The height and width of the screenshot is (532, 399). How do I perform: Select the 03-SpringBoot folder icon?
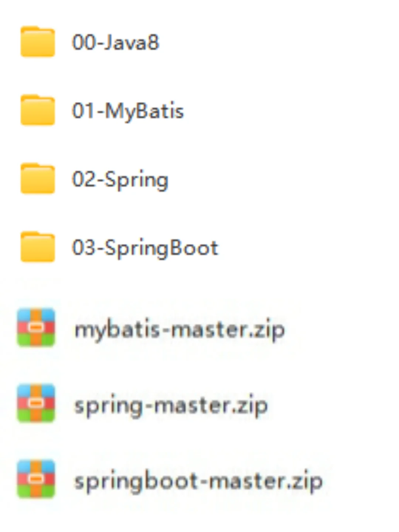click(x=38, y=247)
